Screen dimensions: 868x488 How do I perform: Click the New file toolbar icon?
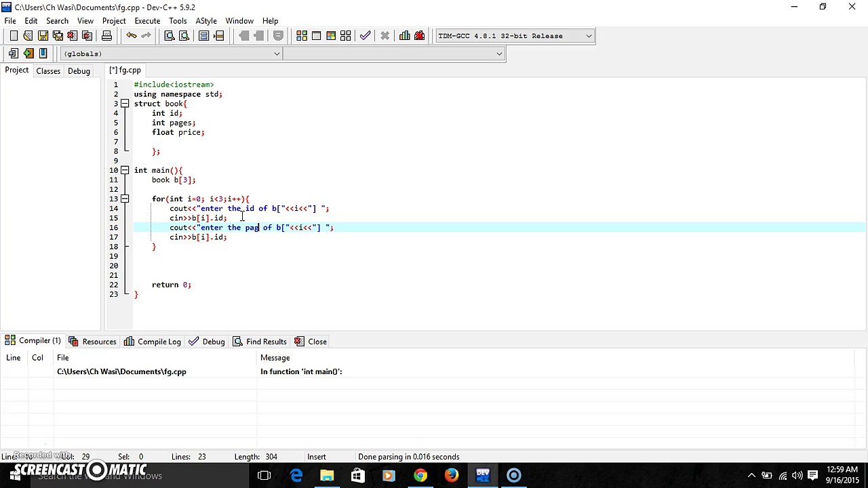(x=14, y=36)
